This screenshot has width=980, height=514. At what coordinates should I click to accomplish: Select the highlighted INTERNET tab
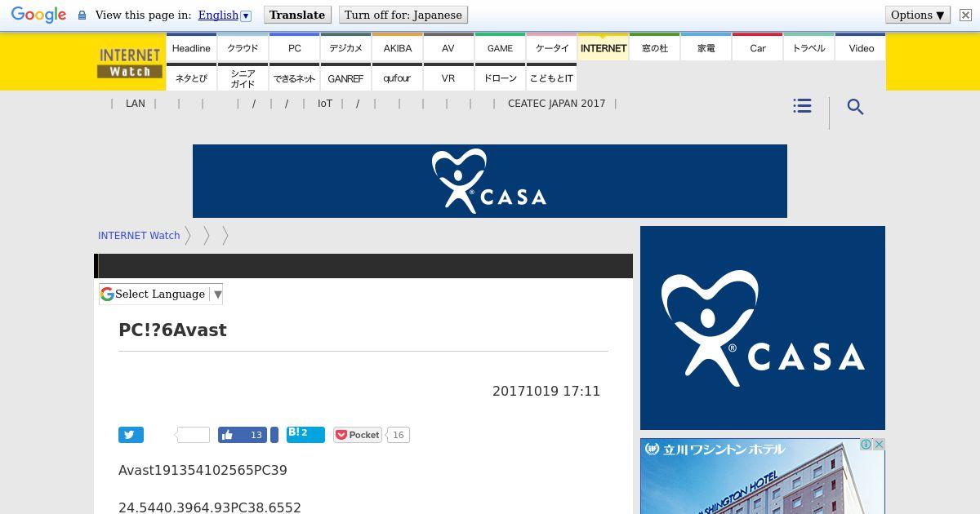point(603,47)
